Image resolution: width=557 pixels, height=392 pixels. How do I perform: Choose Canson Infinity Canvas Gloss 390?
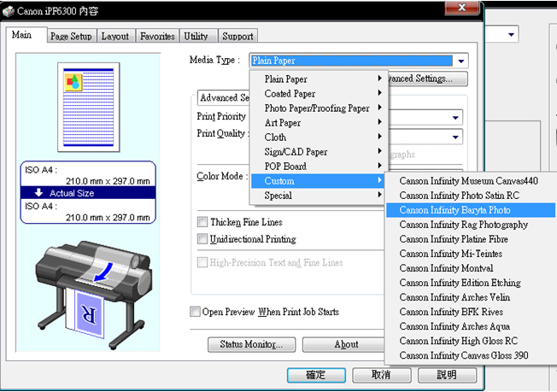click(x=471, y=355)
